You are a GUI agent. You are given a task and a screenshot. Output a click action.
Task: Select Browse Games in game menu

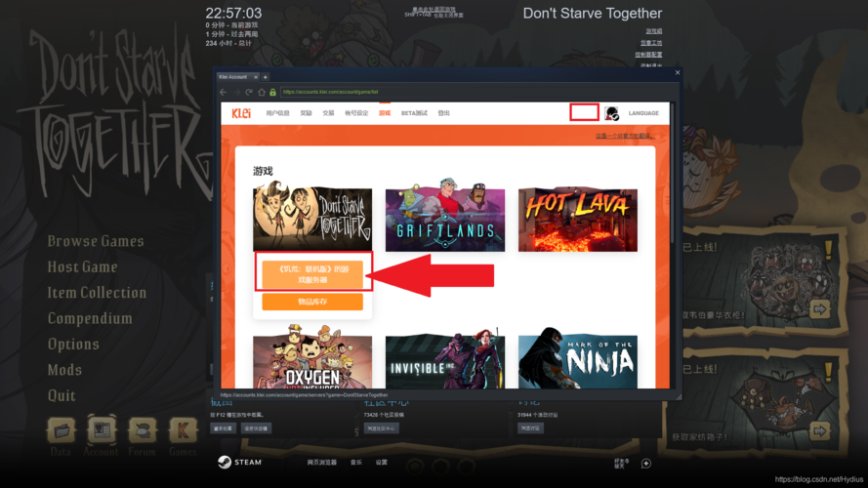click(96, 241)
